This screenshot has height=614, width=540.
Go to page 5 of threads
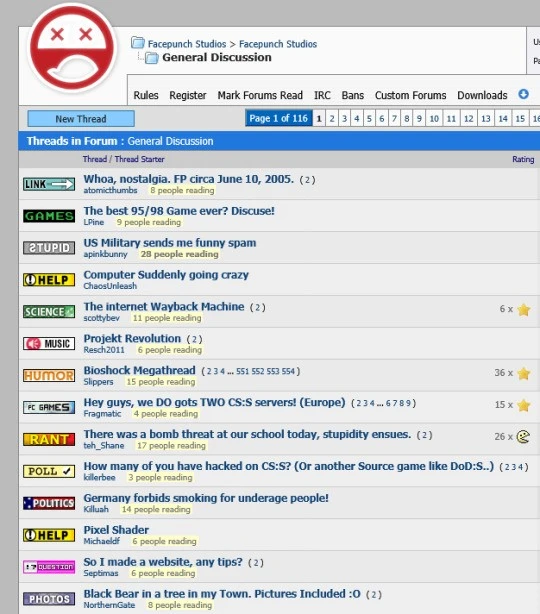click(369, 118)
